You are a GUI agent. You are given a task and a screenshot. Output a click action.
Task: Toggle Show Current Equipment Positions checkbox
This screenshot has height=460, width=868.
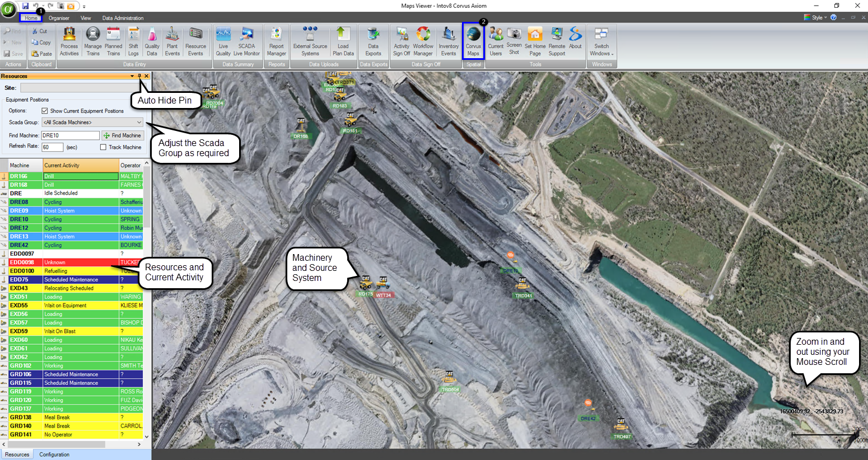pyautogui.click(x=45, y=111)
